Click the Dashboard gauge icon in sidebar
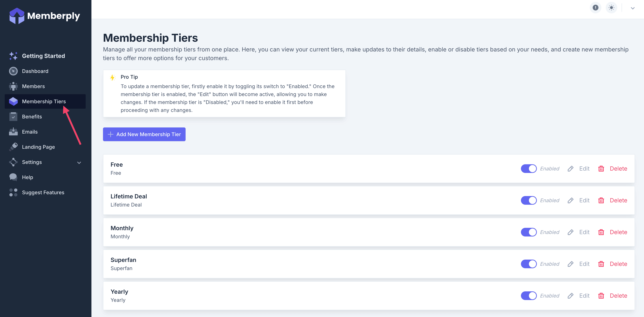Viewport: 644px width, 317px height. 13,71
